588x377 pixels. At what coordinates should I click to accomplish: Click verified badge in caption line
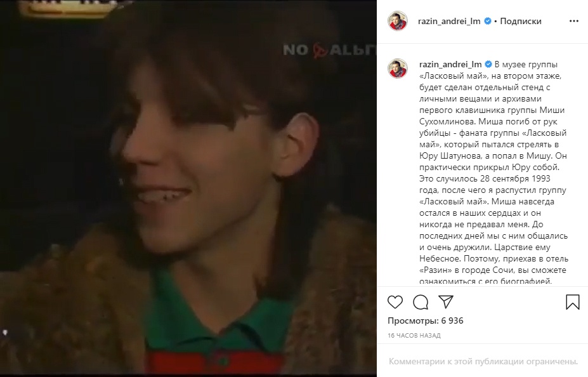[488, 64]
